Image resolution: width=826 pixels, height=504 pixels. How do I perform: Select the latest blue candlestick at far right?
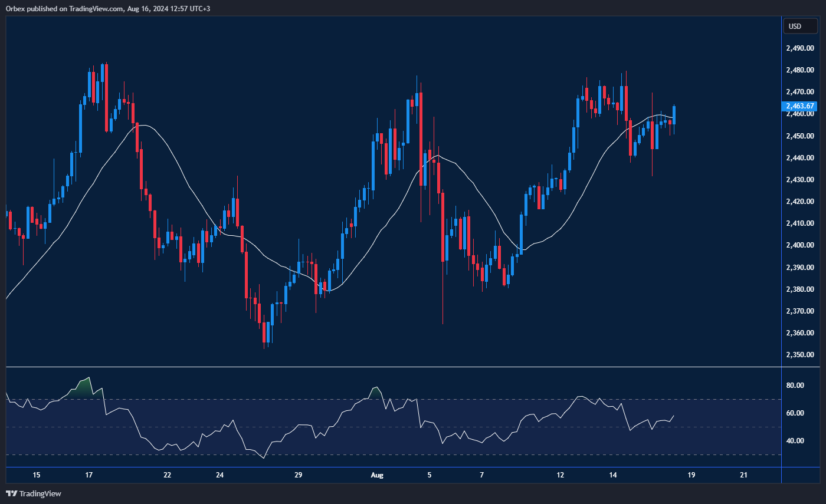click(674, 114)
